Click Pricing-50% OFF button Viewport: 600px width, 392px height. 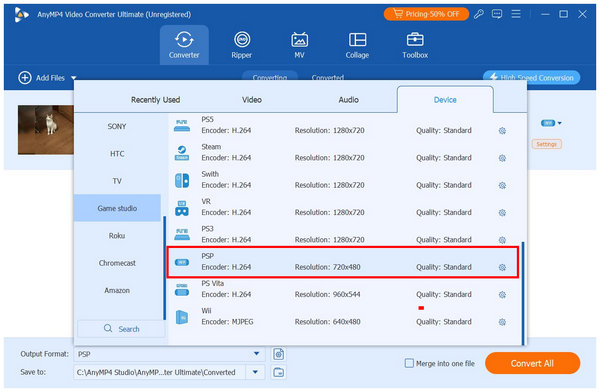pyautogui.click(x=426, y=14)
